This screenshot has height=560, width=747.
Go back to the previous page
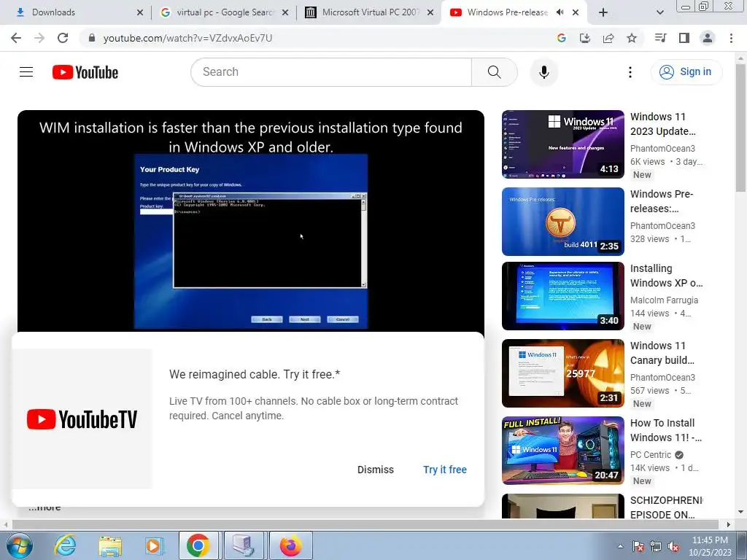(16, 38)
